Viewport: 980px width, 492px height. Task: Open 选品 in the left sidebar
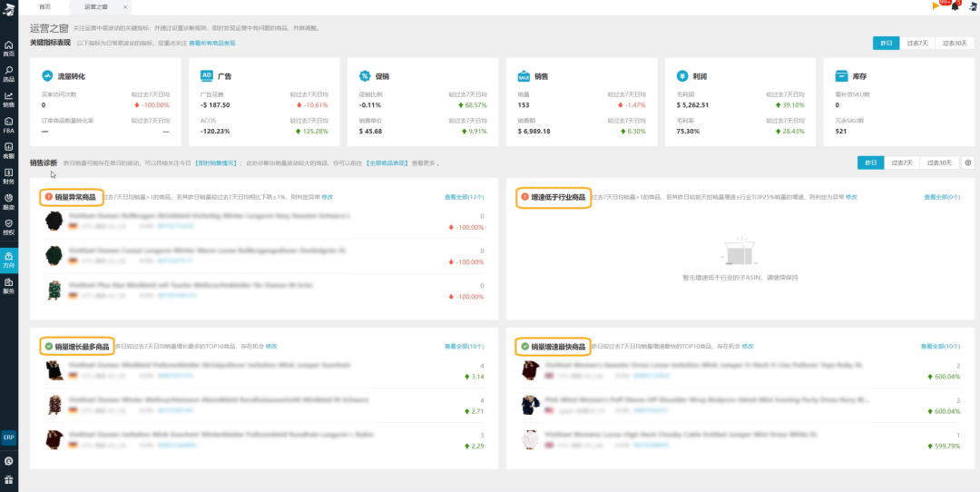point(9,74)
